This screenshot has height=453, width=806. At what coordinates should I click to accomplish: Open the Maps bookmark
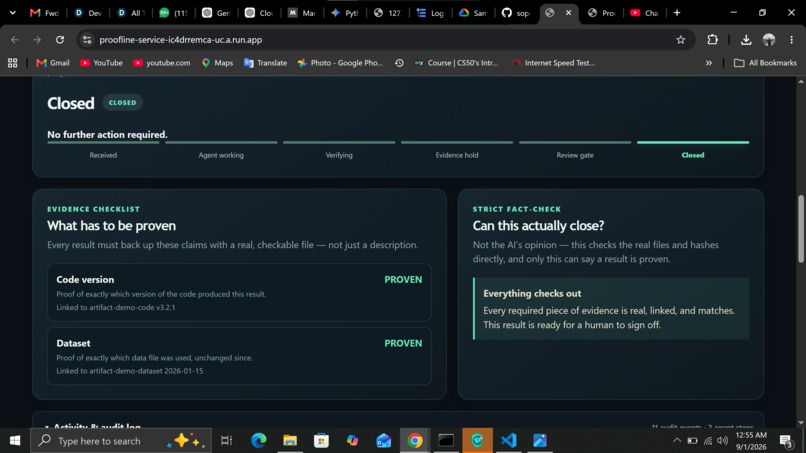(217, 63)
